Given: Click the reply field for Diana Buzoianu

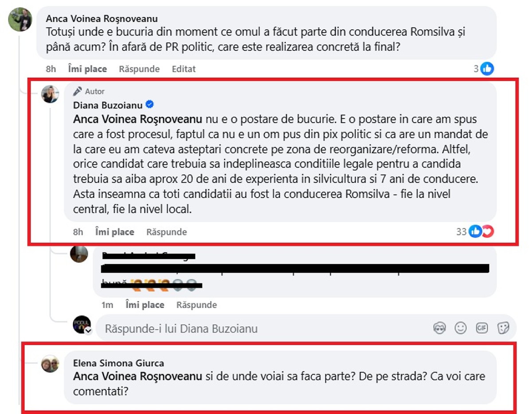Looking at the screenshot, I should pyautogui.click(x=266, y=328).
